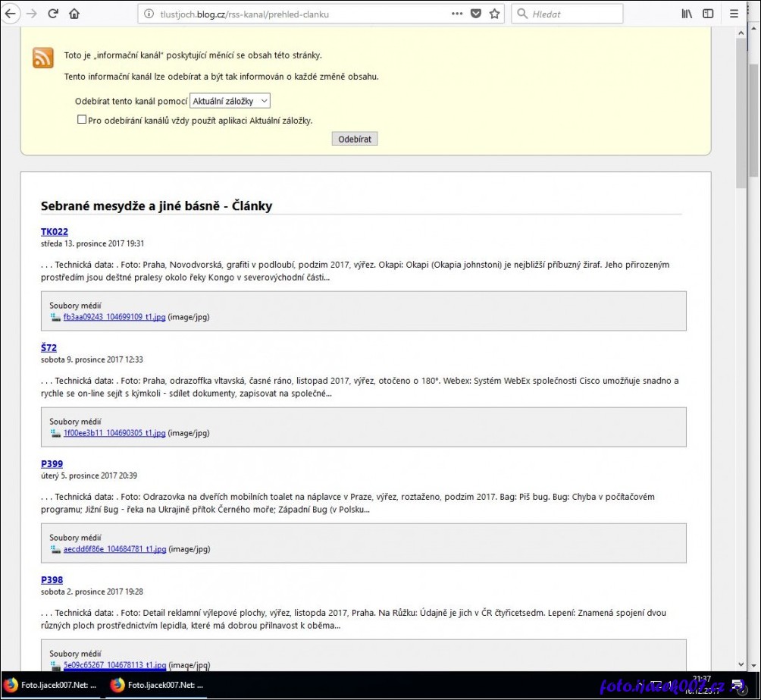
Task: Open the TK022 article link
Action: pyautogui.click(x=55, y=232)
